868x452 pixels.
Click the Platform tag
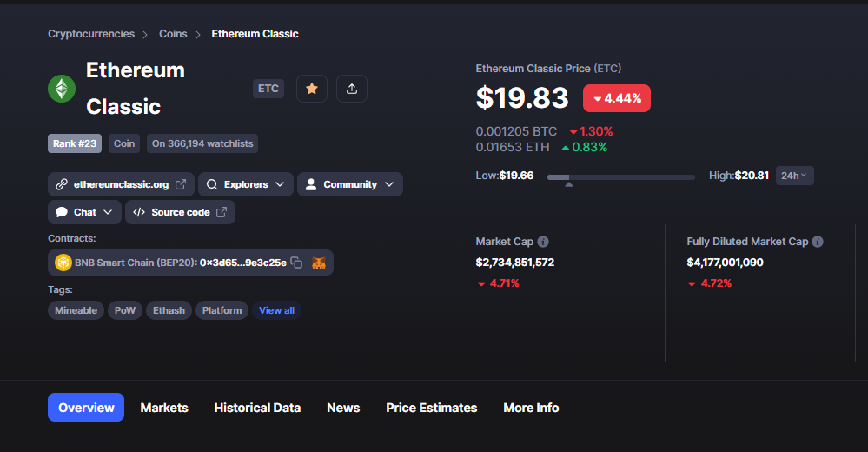coord(222,310)
